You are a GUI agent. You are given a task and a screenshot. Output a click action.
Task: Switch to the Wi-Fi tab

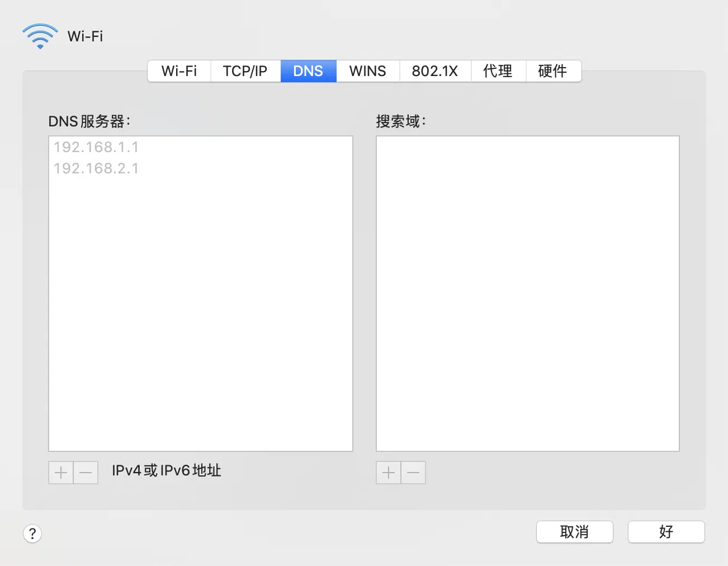[x=179, y=71]
